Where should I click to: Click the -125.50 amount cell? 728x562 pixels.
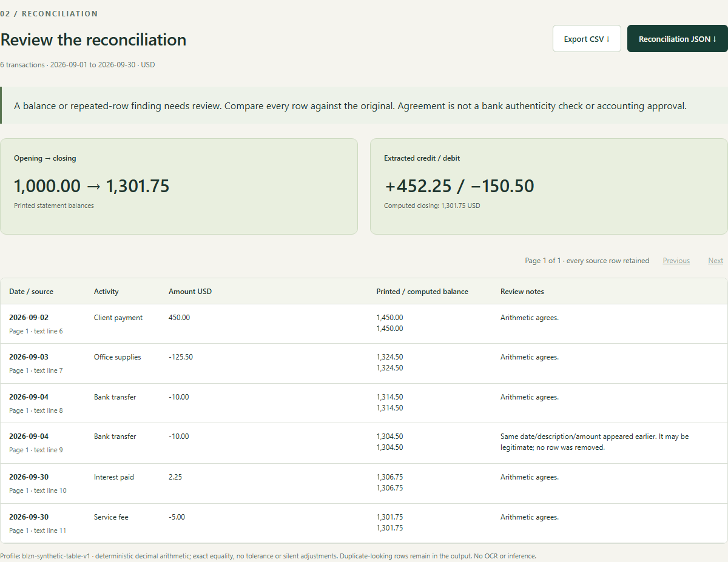181,357
